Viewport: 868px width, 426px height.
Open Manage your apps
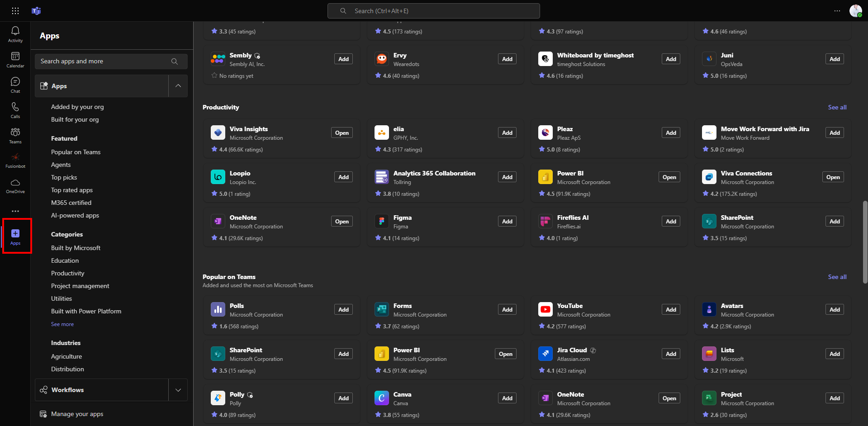click(x=77, y=414)
